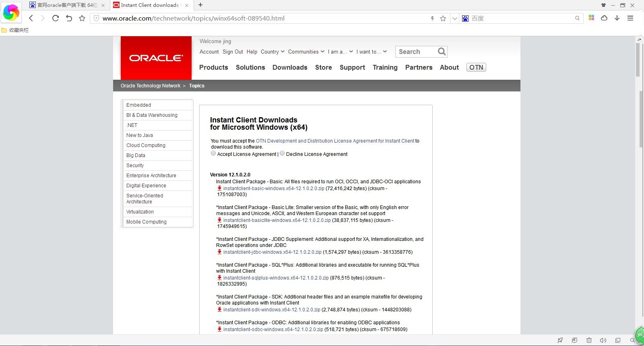Download instantclient-jdbc-windows.x64 zip file

(x=272, y=252)
